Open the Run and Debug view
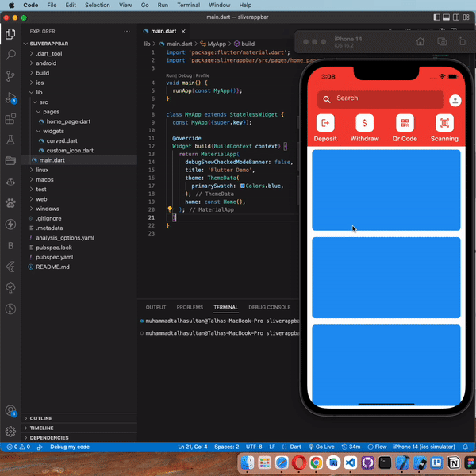 10,98
